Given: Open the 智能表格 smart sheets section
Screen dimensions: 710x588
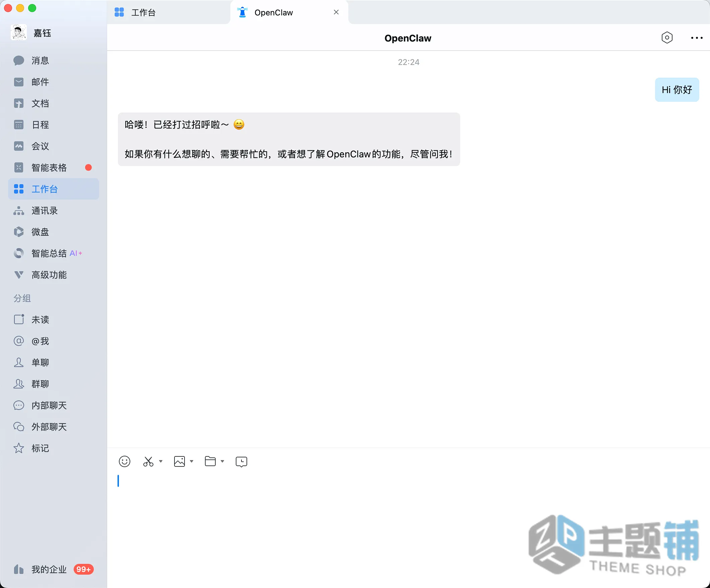Looking at the screenshot, I should click(x=54, y=168).
